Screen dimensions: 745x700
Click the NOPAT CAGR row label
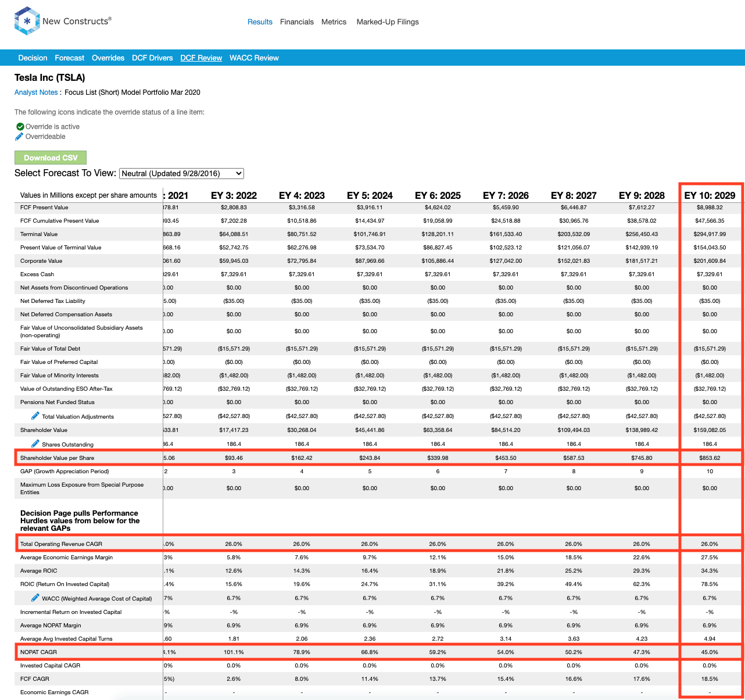click(38, 652)
